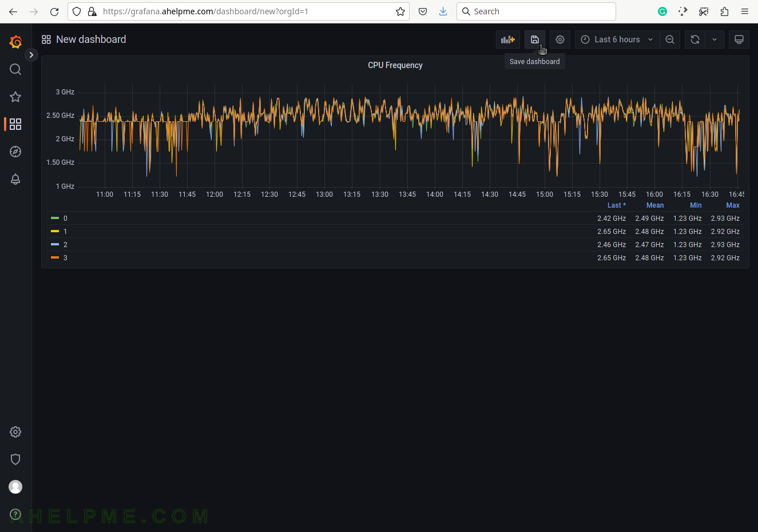Toggle series 2 in the legend
Screen dimensions: 758x532
tap(65, 245)
